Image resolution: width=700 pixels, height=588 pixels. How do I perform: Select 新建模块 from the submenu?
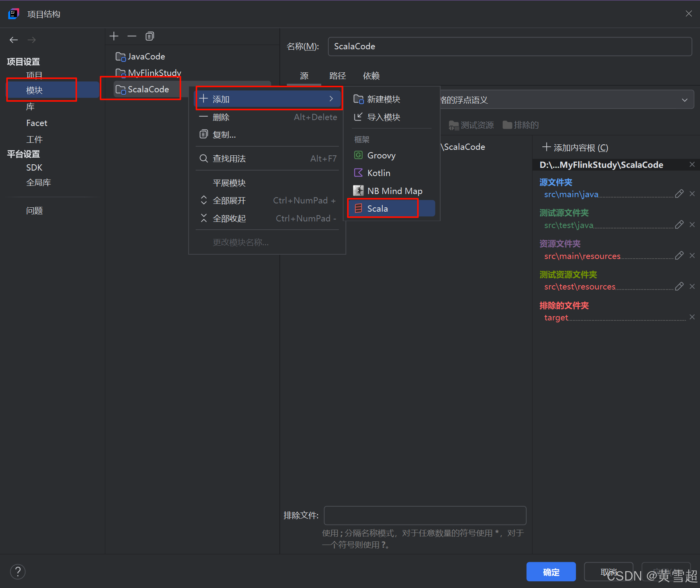[383, 99]
